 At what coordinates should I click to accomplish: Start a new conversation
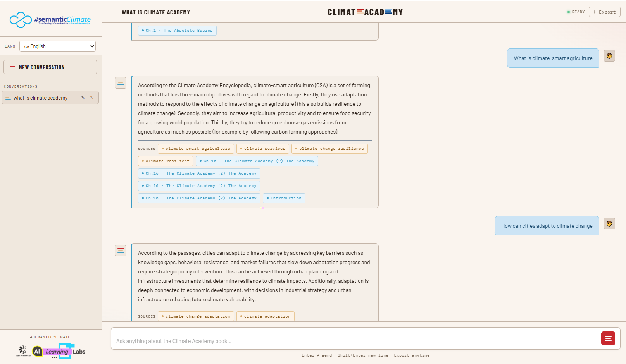coord(50,67)
